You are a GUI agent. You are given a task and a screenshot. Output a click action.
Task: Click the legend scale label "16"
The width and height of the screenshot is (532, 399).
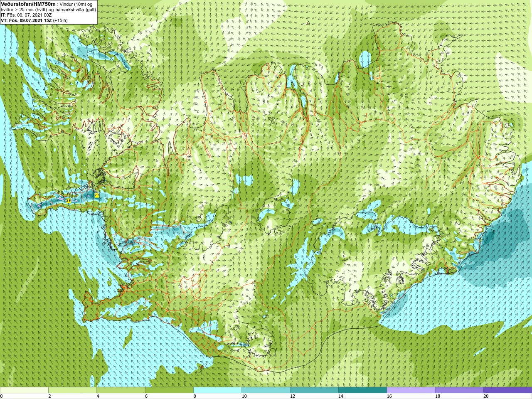tap(389, 396)
